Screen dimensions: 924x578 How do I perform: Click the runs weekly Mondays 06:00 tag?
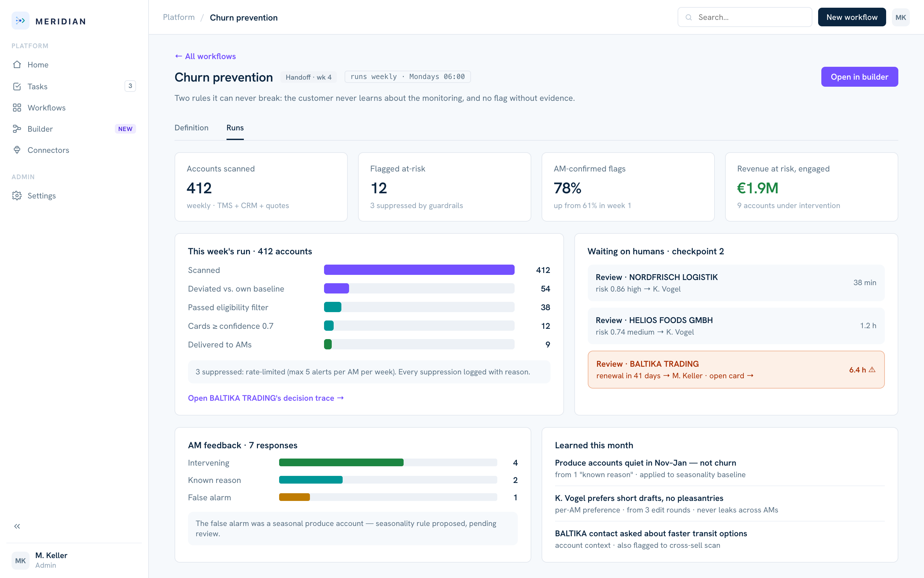pos(407,76)
